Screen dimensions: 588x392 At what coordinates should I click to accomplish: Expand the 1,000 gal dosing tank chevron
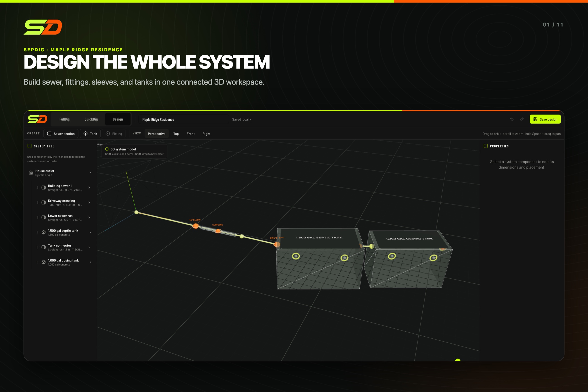coord(90,262)
